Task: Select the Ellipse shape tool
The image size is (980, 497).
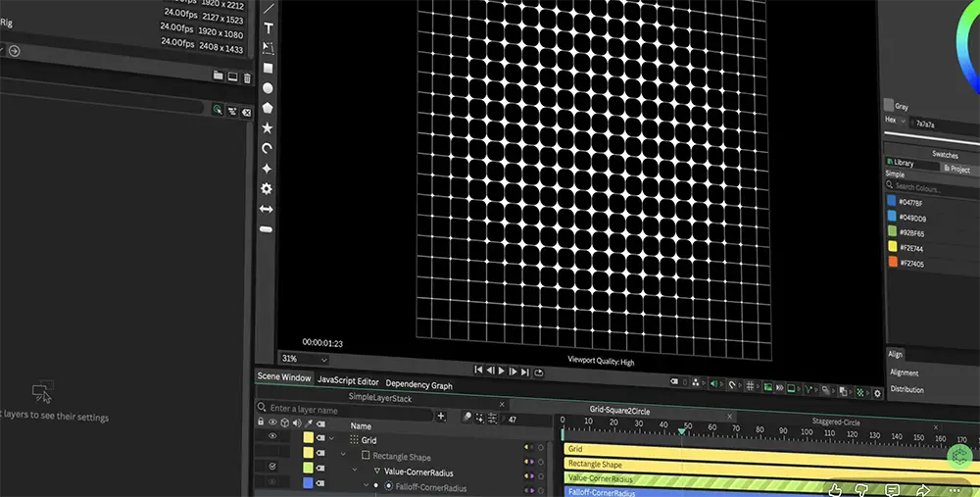Action: (268, 88)
